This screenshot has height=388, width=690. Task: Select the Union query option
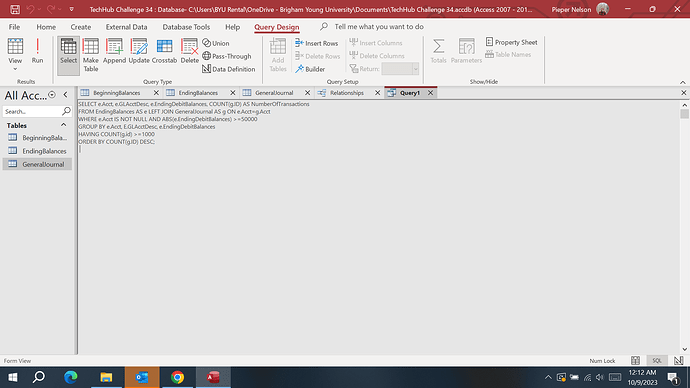(216, 43)
